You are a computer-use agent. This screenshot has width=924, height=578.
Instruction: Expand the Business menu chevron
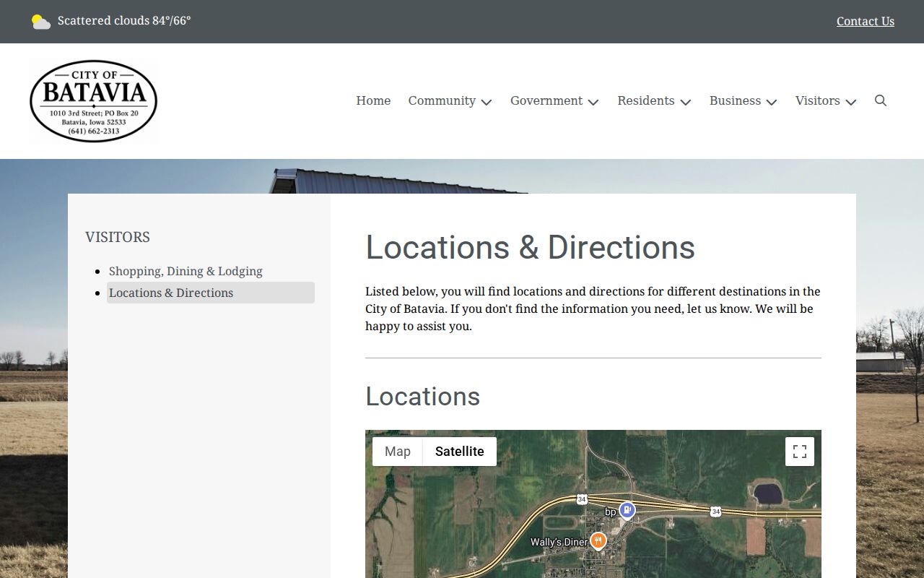click(x=772, y=102)
